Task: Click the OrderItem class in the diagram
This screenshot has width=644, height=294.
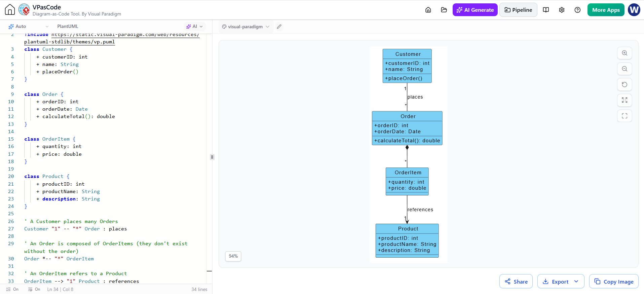Action: [407, 181]
